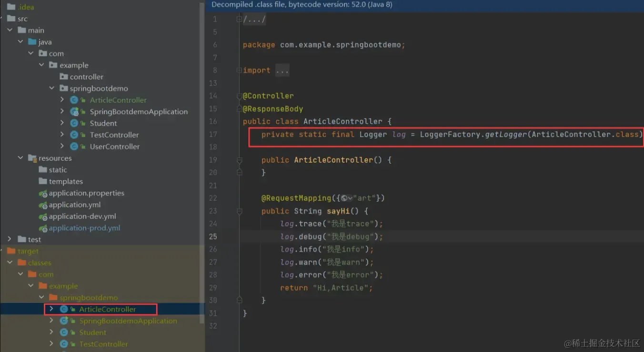This screenshot has height=352, width=644.
Task: Click the .idea folder icon
Action: point(11,7)
